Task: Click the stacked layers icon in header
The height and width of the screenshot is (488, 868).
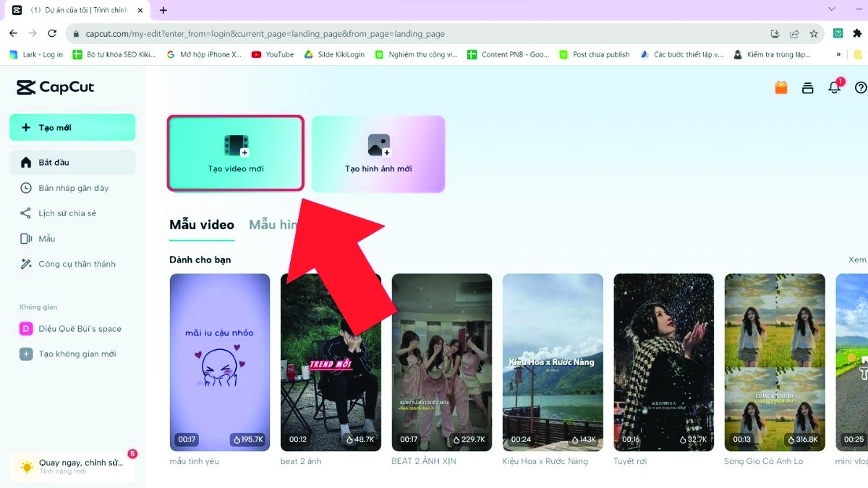Action: pos(808,87)
